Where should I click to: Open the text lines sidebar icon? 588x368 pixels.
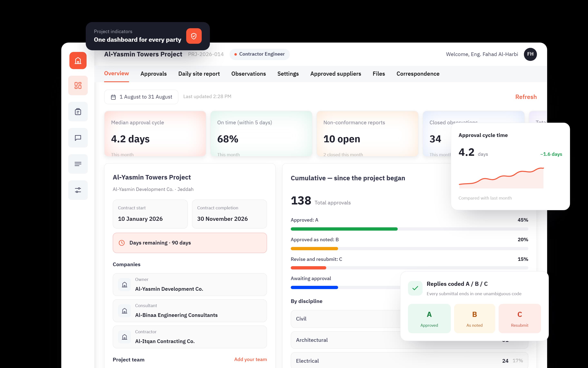[78, 164]
